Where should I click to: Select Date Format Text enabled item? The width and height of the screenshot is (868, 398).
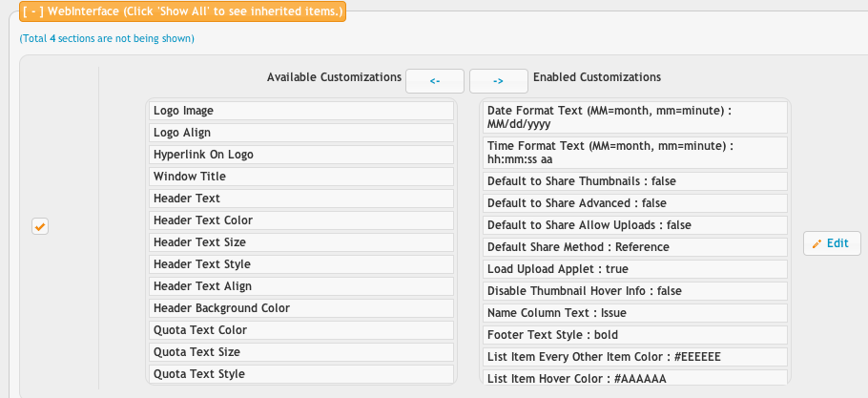635,117
